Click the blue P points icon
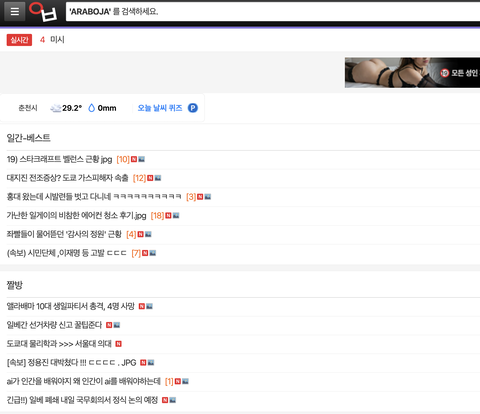Screen dimensions: 480x414 193,108
